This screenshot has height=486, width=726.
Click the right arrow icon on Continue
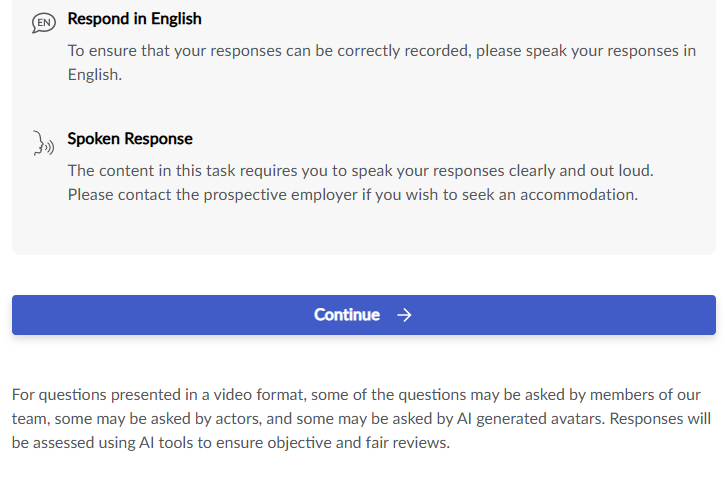click(x=404, y=315)
